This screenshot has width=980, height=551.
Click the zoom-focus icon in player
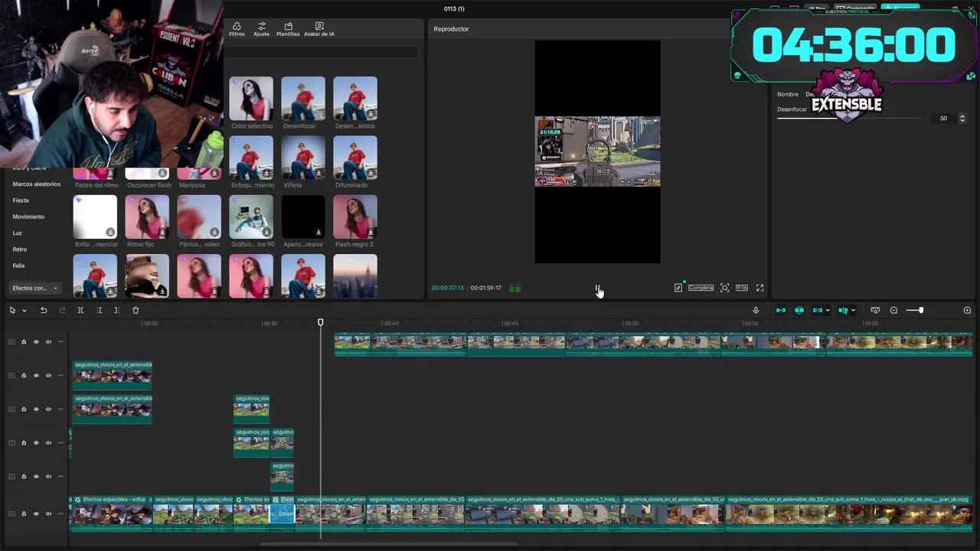pos(724,288)
